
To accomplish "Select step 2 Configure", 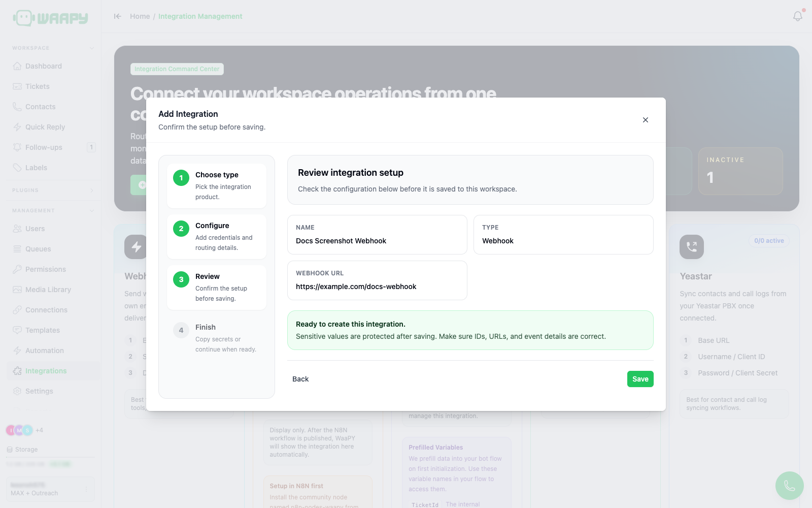I will [x=217, y=237].
